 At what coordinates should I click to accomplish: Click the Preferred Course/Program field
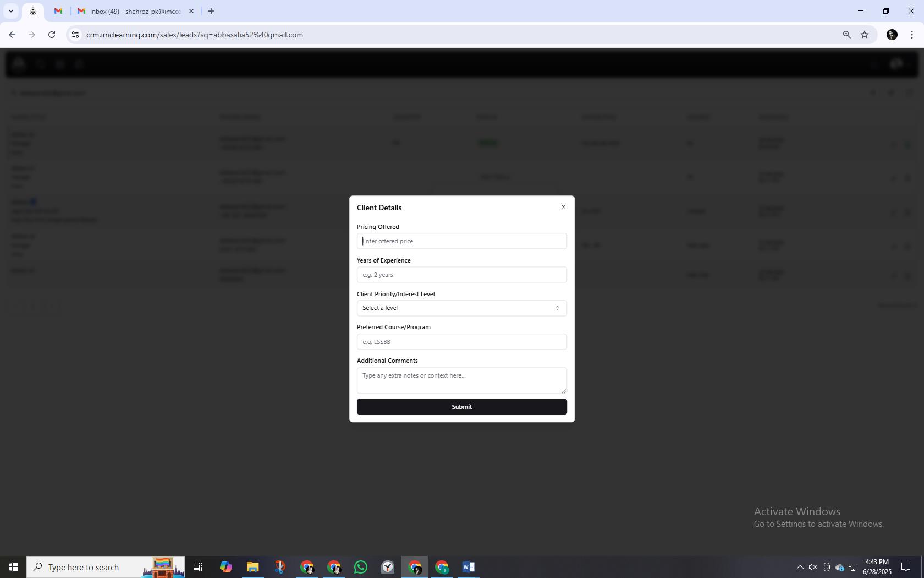click(461, 342)
